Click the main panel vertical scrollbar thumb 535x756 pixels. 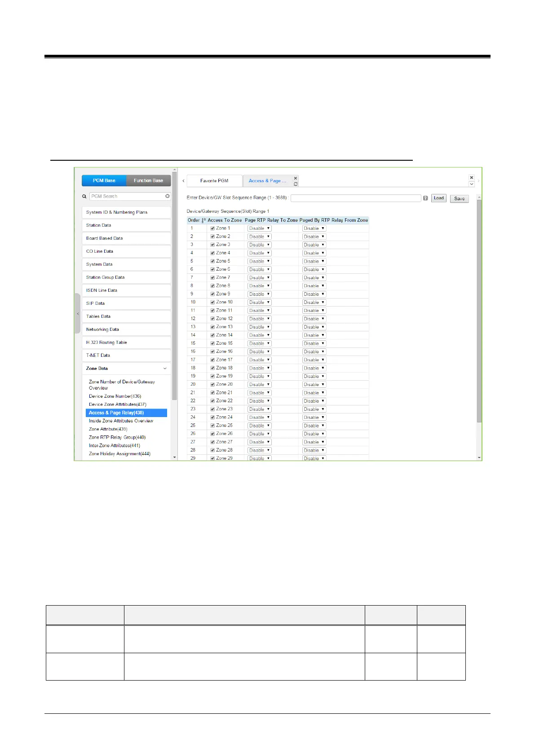(x=479, y=311)
